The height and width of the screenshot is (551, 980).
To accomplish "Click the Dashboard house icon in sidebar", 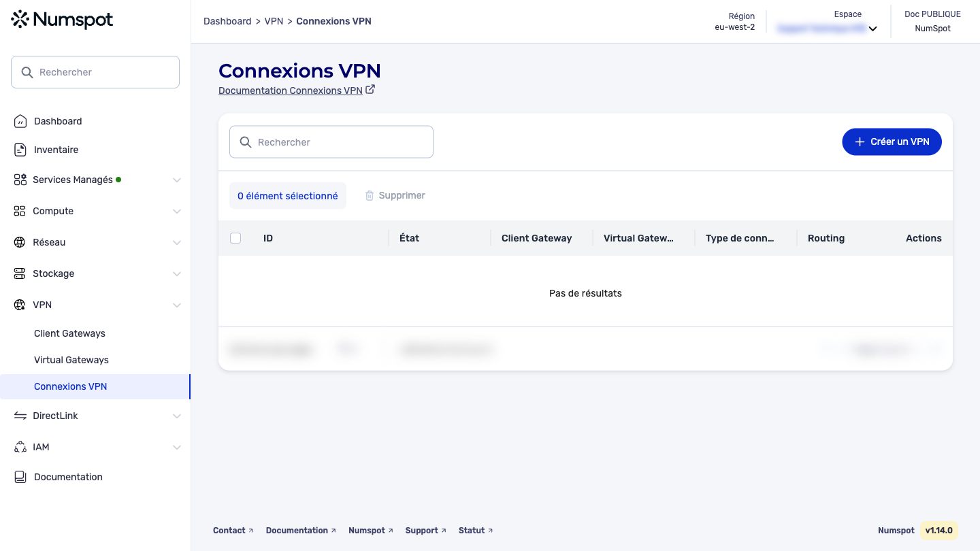I will [x=20, y=121].
